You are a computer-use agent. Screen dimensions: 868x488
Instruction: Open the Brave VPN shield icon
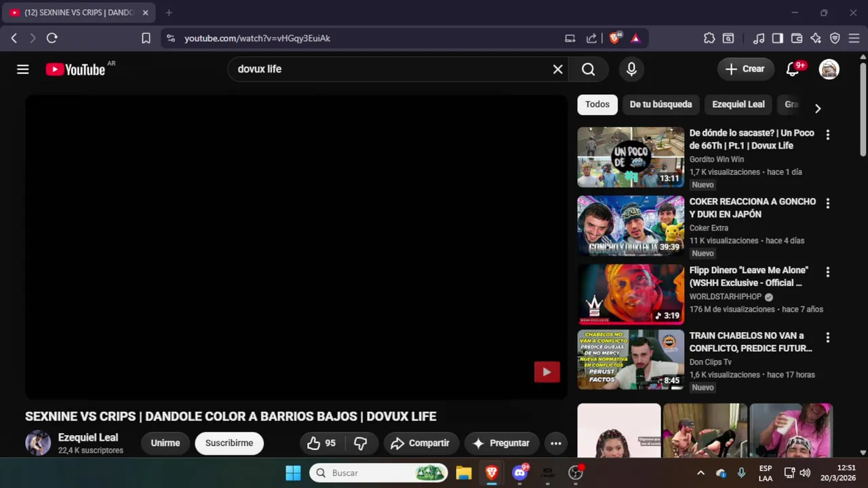click(835, 39)
